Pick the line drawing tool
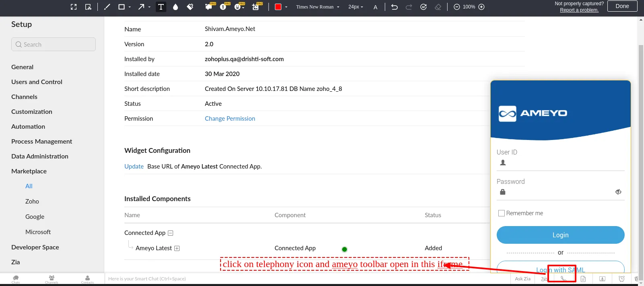 (107, 7)
